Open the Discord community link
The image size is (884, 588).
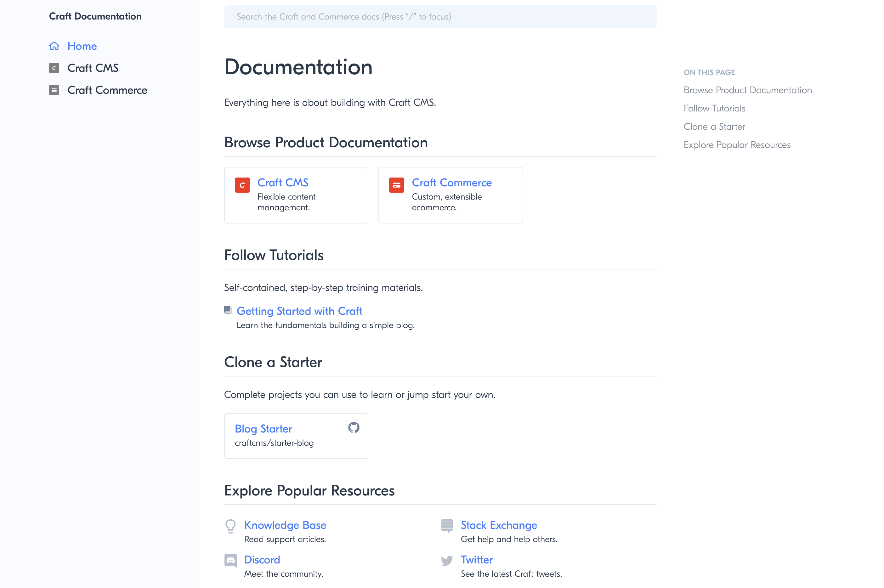click(262, 559)
